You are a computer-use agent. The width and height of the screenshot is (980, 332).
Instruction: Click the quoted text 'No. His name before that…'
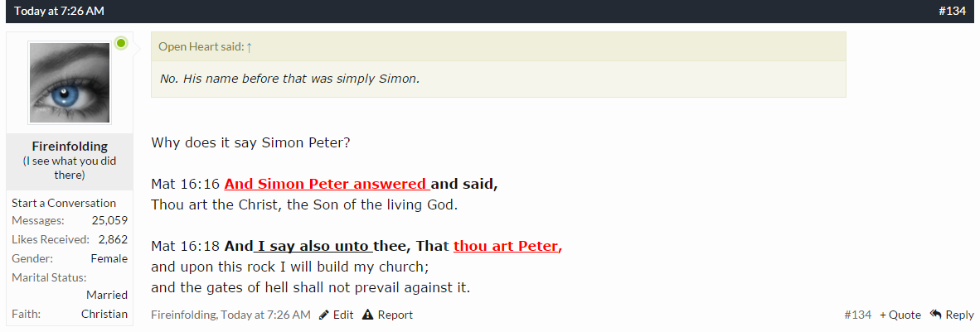[289, 79]
